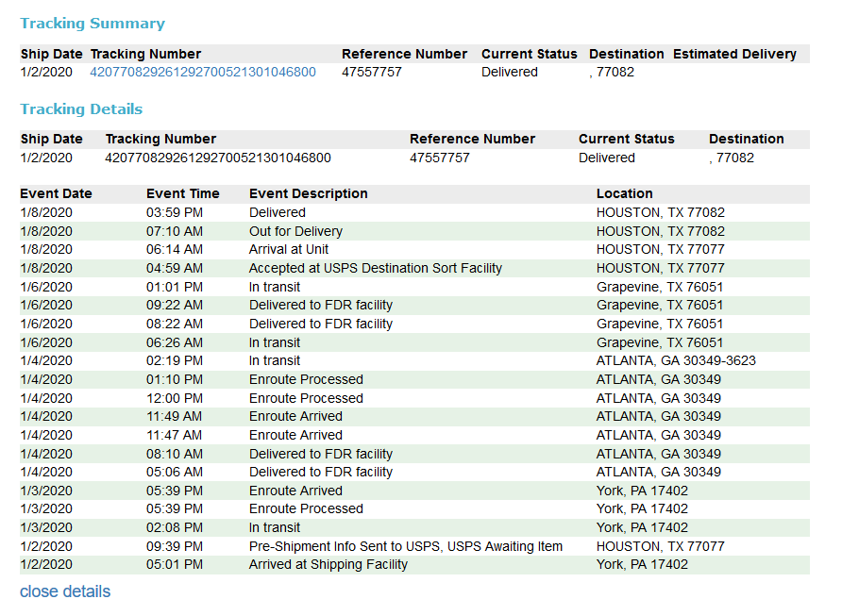Click summary ship date 1/2/2020
Screen dimensions: 859x616
[46, 72]
